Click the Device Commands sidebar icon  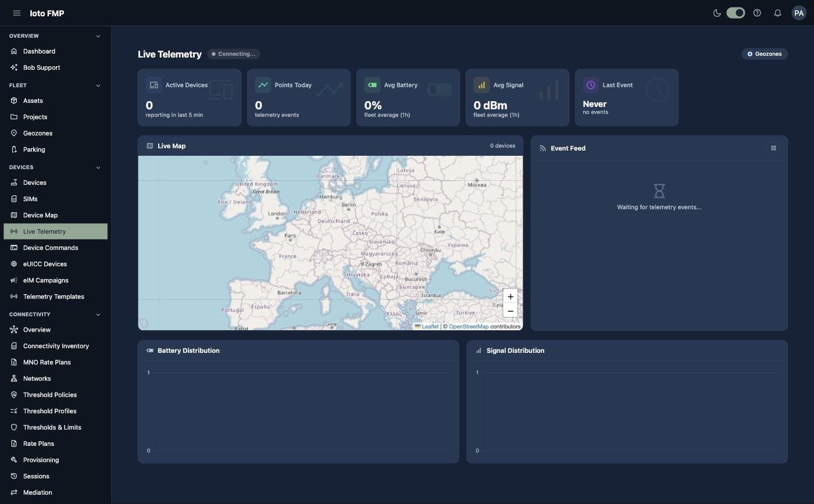(x=14, y=248)
